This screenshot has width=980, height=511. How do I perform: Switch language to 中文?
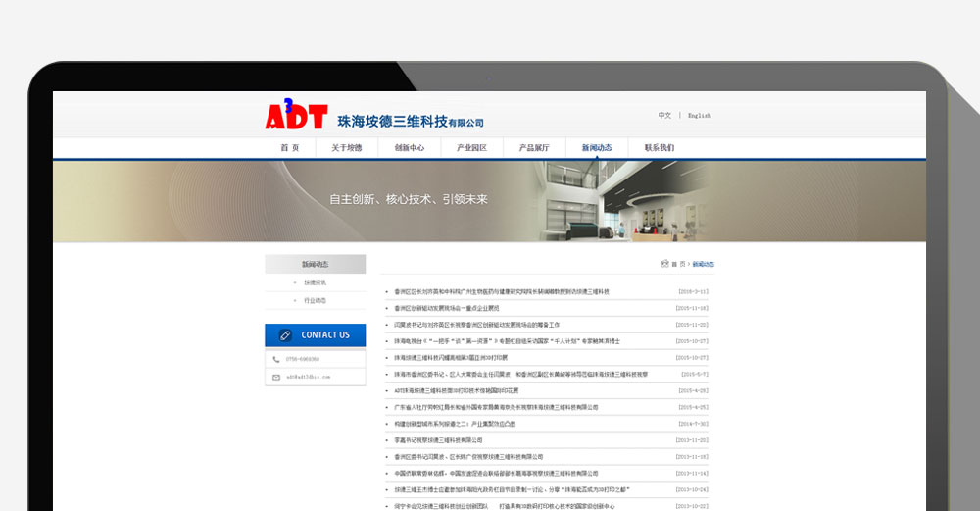[664, 115]
